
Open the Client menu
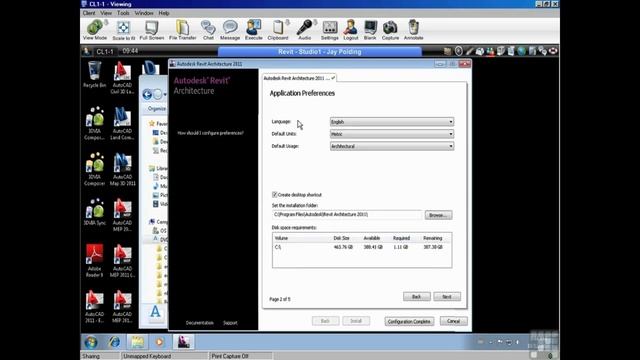(89, 13)
